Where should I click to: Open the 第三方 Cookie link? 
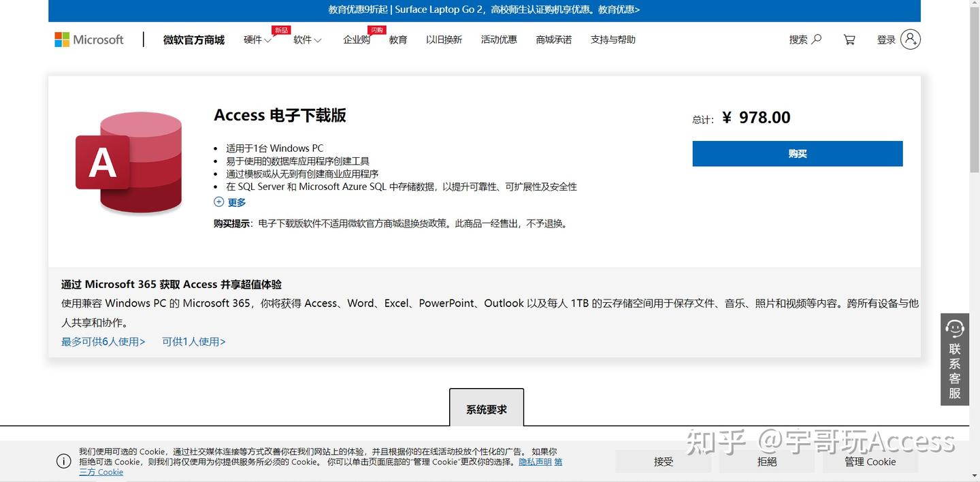pyautogui.click(x=101, y=472)
